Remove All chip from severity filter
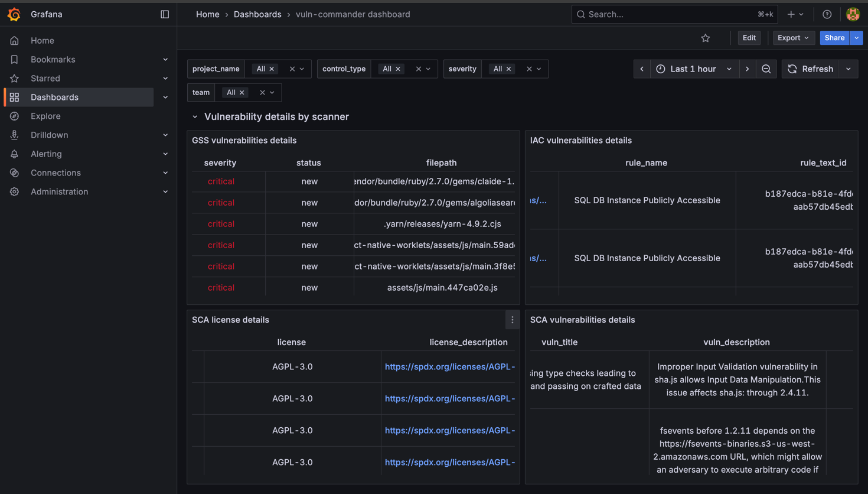This screenshot has height=494, width=868. pos(508,69)
